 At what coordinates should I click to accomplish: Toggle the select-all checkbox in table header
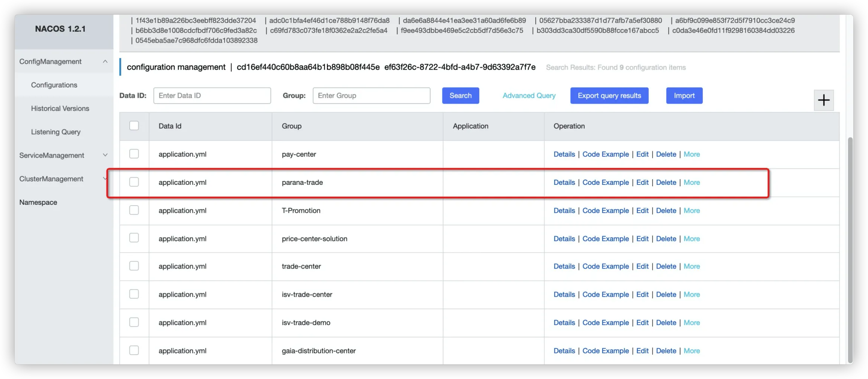[134, 126]
